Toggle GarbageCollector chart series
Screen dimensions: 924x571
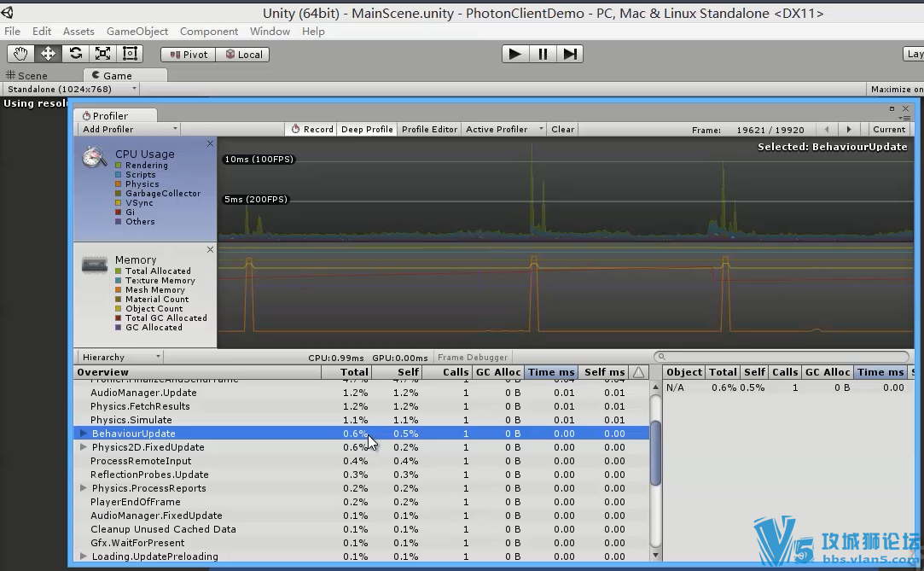(119, 193)
